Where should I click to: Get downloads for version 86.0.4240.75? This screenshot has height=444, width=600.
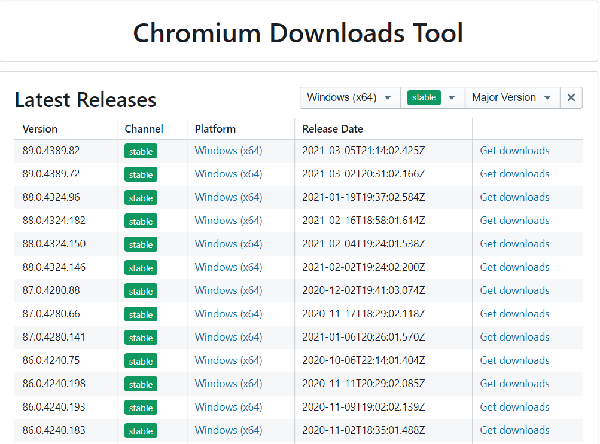(514, 361)
